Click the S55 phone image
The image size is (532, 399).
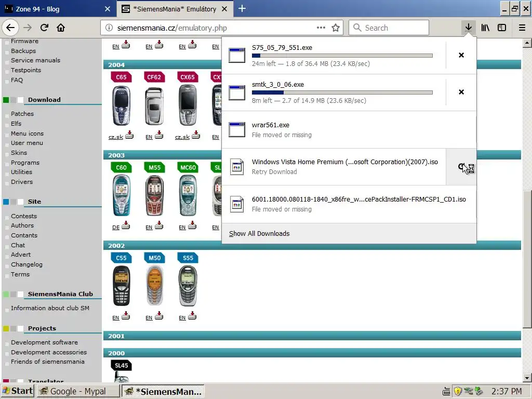click(x=188, y=286)
